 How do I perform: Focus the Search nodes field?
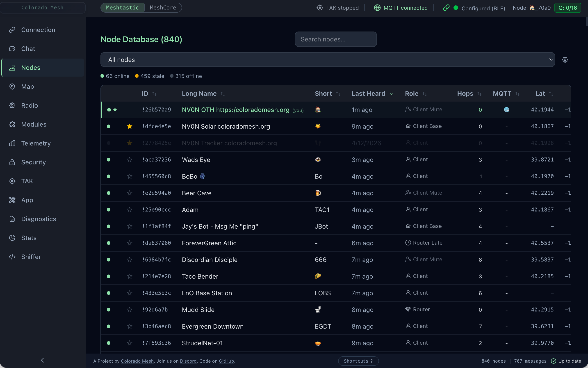point(336,39)
